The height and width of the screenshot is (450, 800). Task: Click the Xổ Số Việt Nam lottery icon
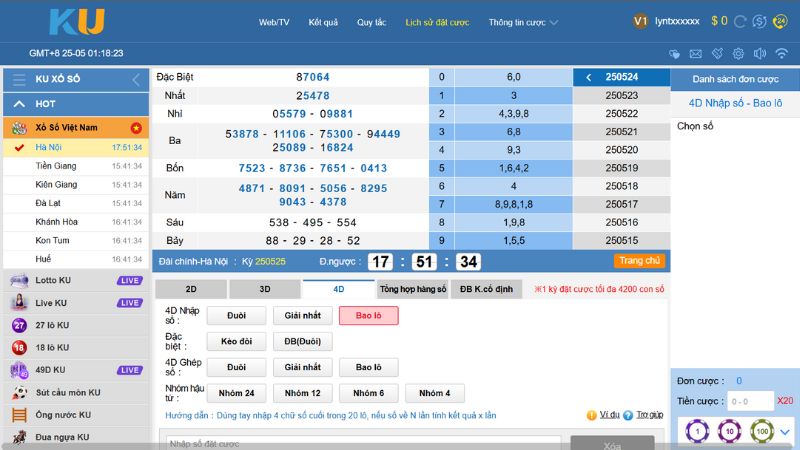[x=19, y=128]
